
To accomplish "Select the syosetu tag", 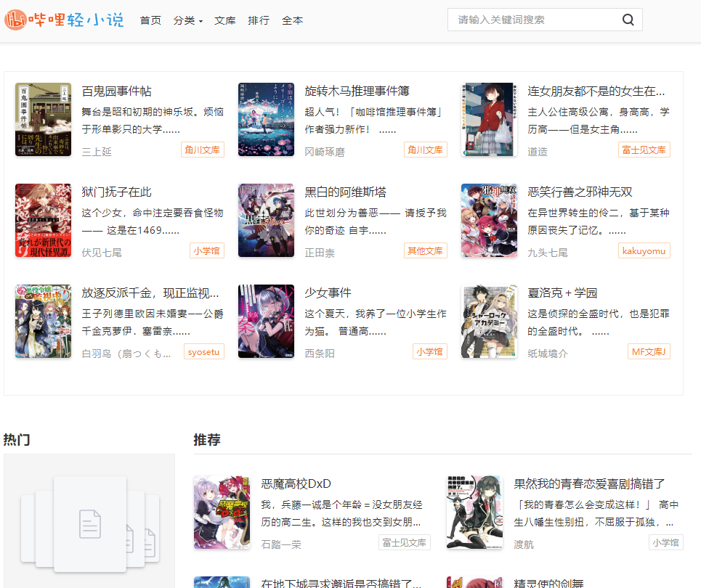I will (204, 351).
